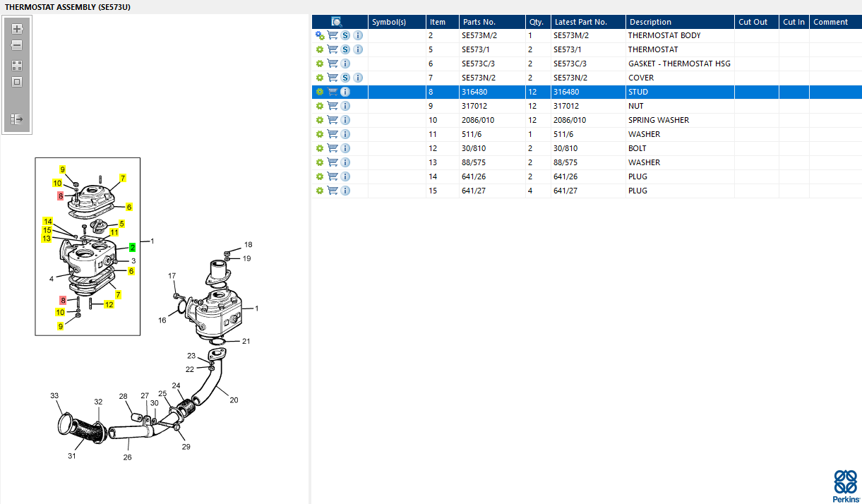862x504 pixels.
Task: Add NUT 317012 to the cart
Action: coord(333,106)
